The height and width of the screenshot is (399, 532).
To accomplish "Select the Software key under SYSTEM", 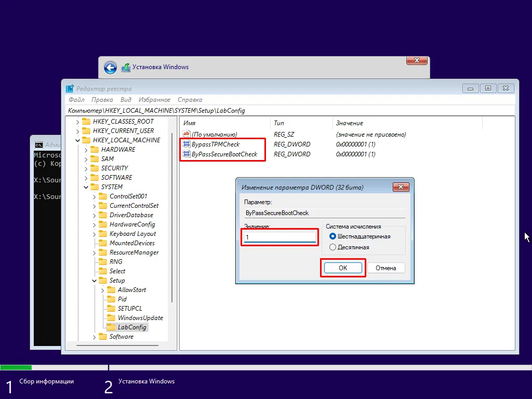I will click(x=122, y=337).
